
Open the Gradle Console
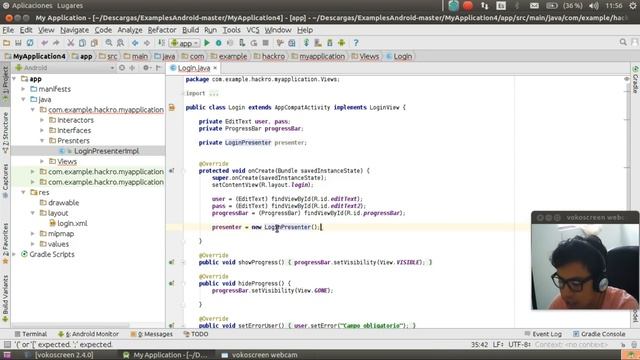tap(599, 334)
